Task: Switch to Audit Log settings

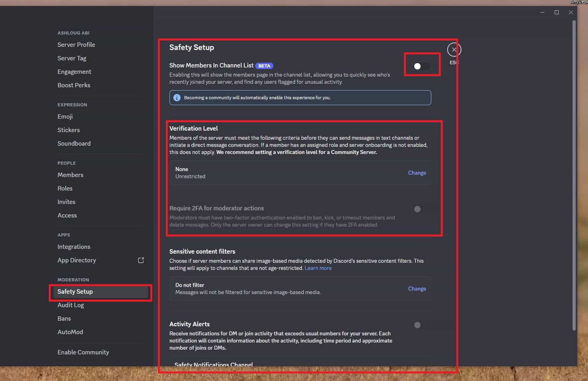Action: pos(71,305)
